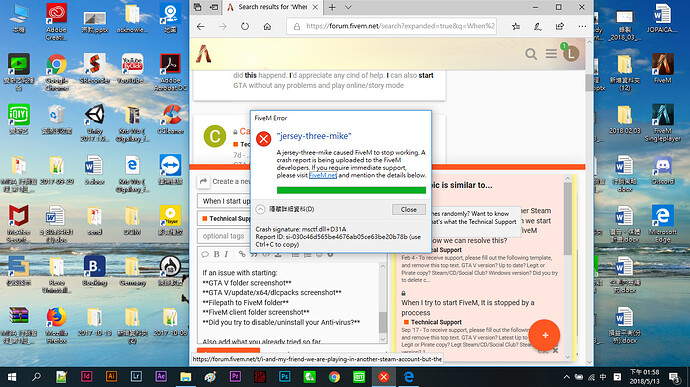
Task: Open Chrome from the taskbar
Action: pyautogui.click(x=334, y=377)
